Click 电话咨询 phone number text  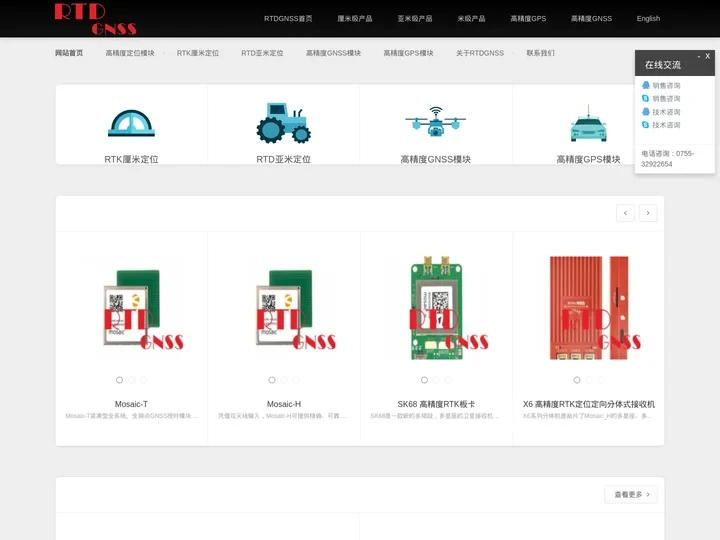668,159
